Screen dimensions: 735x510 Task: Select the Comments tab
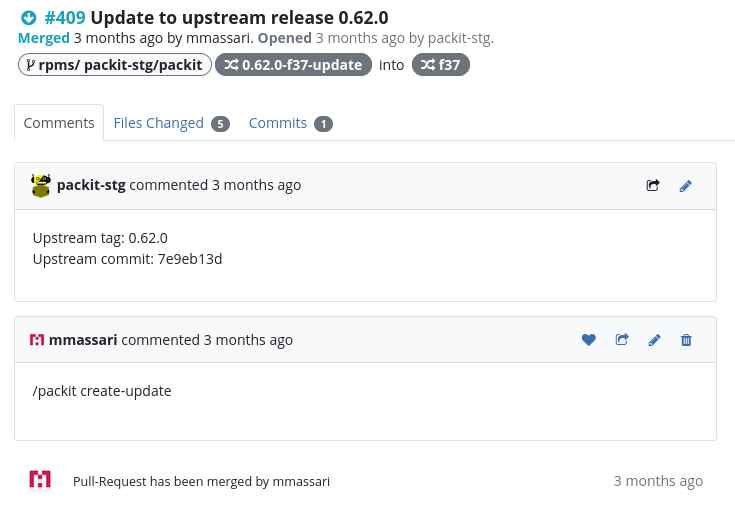[x=59, y=123]
